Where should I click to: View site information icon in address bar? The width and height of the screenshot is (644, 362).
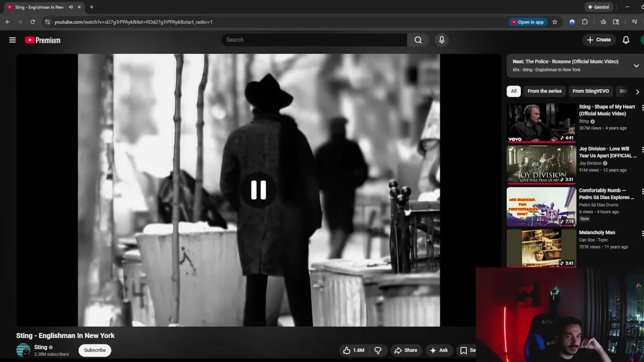click(x=47, y=22)
